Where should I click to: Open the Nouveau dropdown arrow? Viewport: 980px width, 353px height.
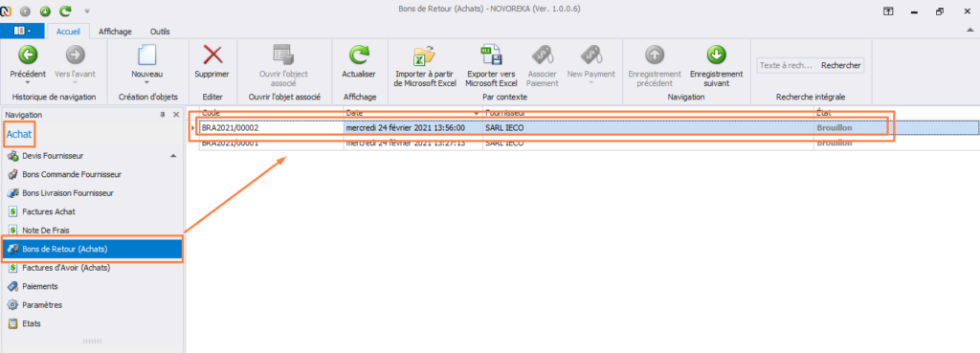point(146,82)
